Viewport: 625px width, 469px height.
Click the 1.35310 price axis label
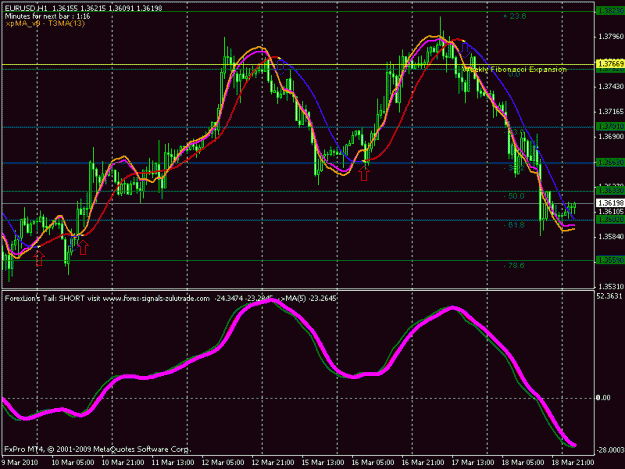tap(611, 287)
